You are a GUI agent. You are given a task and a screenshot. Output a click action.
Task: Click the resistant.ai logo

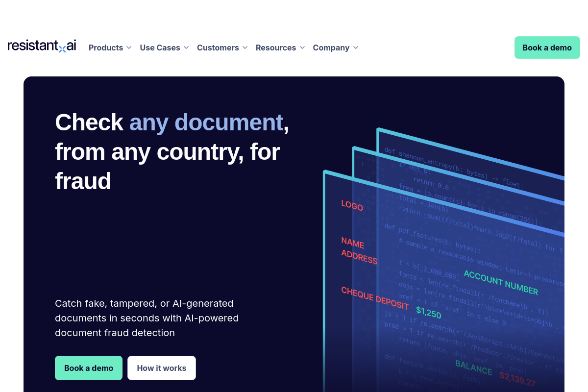[42, 47]
